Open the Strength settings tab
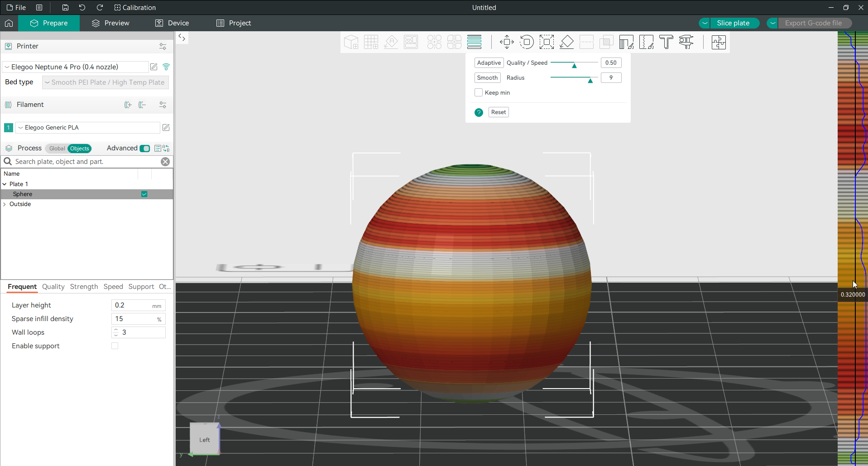Screen dimensions: 868x466 [84, 287]
